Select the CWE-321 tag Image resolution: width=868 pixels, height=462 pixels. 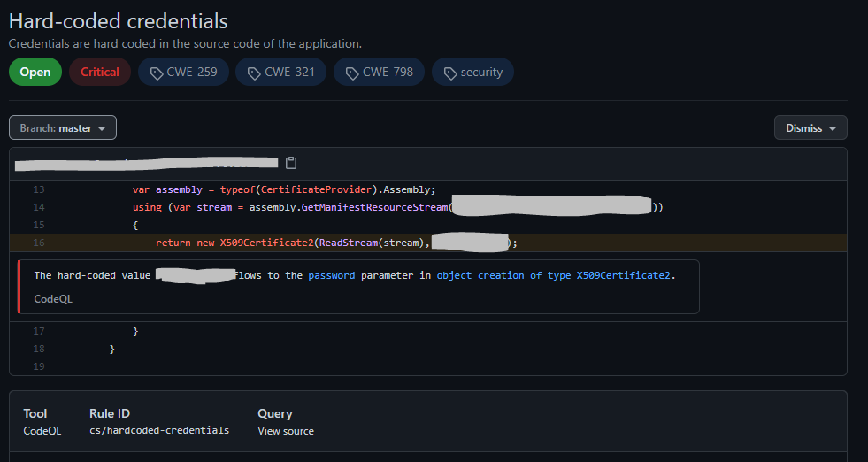pos(280,72)
